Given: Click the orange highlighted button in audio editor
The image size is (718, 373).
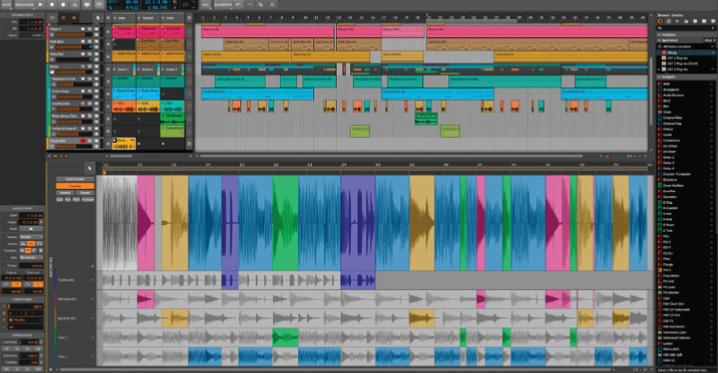Looking at the screenshot, I should 75,186.
